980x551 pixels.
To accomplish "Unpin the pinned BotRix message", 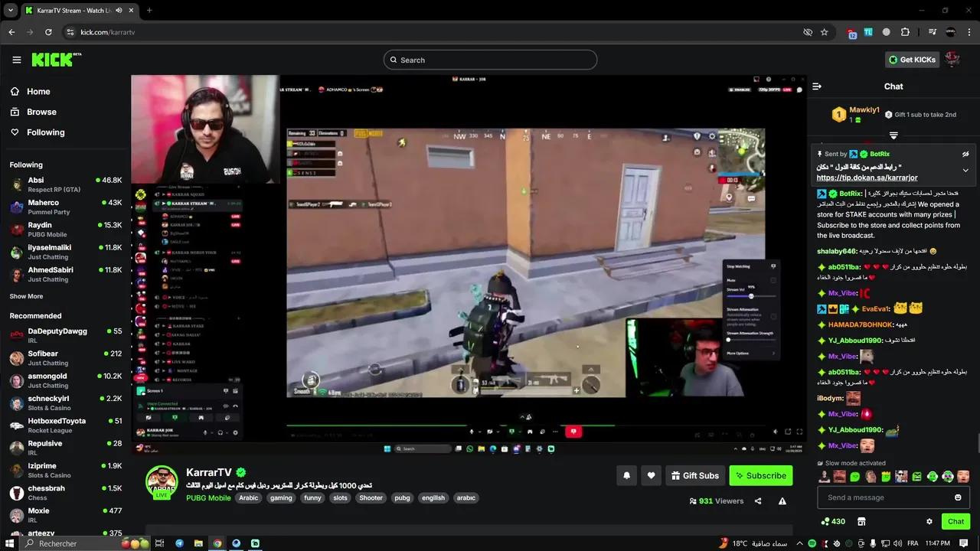I will [x=965, y=154].
